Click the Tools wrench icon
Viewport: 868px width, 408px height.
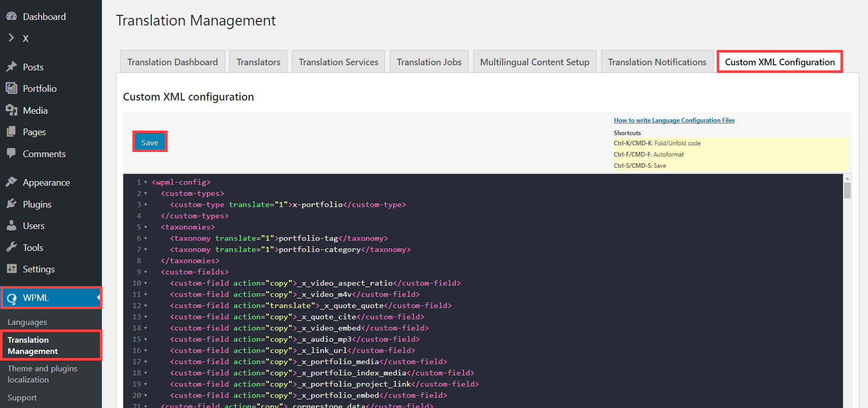[11, 247]
